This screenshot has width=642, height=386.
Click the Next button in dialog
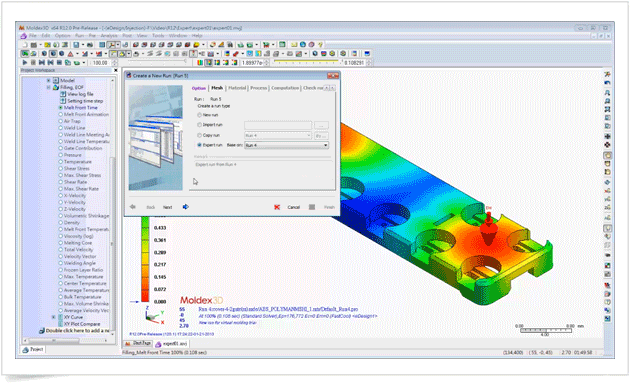click(x=167, y=207)
